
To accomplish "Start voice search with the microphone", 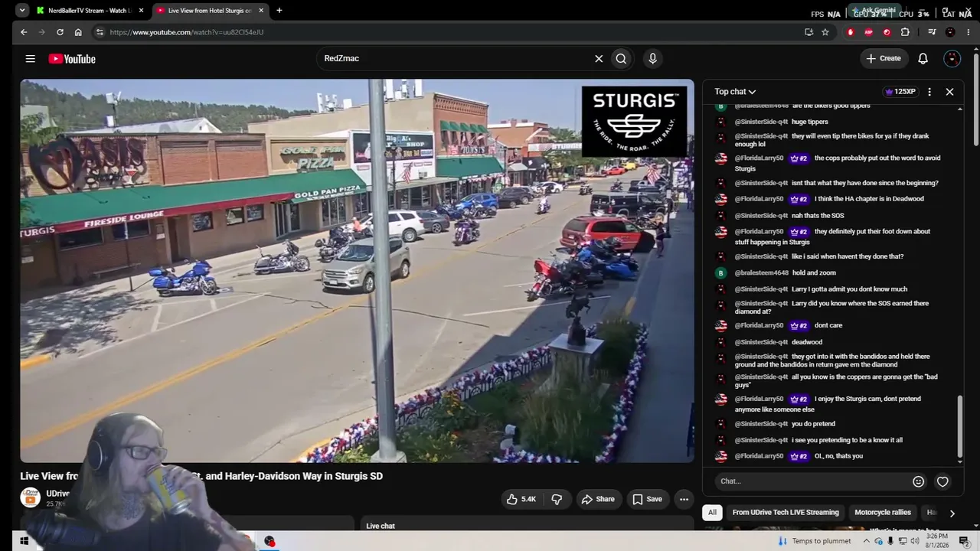I will pos(652,59).
